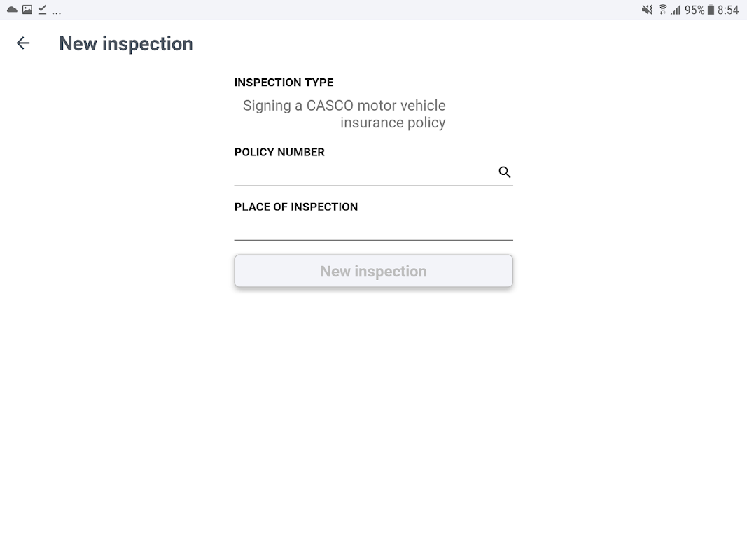Tap the back arrow icon

tap(23, 43)
